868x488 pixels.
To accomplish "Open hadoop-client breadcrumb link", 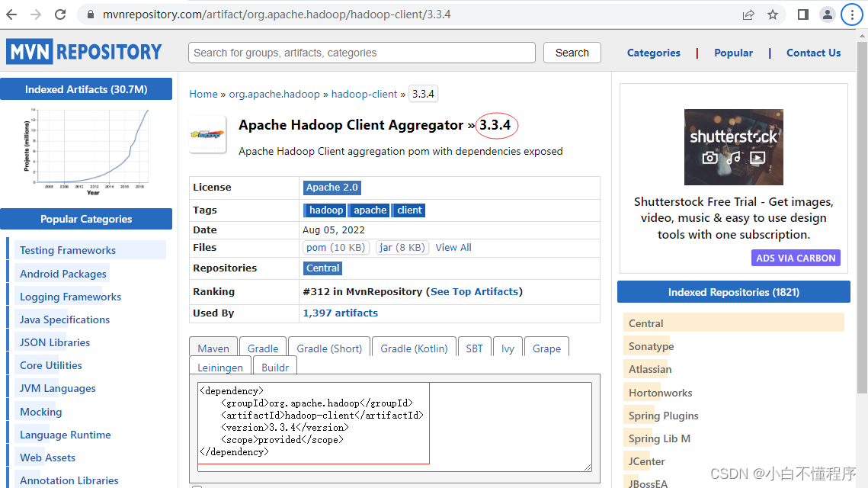I will (364, 94).
